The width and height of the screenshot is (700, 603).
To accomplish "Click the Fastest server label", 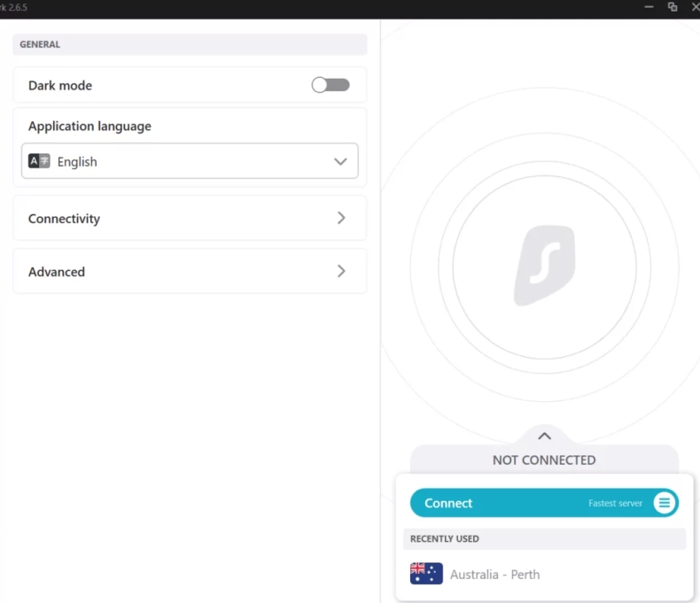I will pyautogui.click(x=615, y=503).
